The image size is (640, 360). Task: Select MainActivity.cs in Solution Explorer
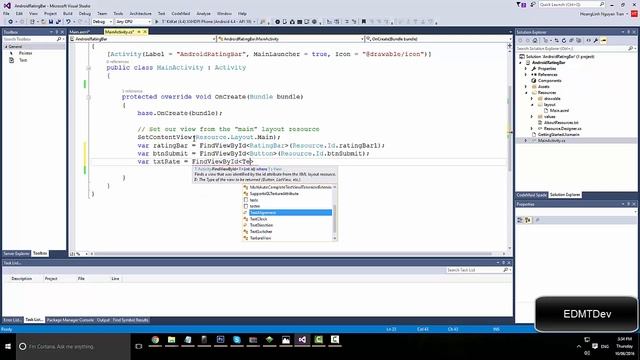pos(551,140)
